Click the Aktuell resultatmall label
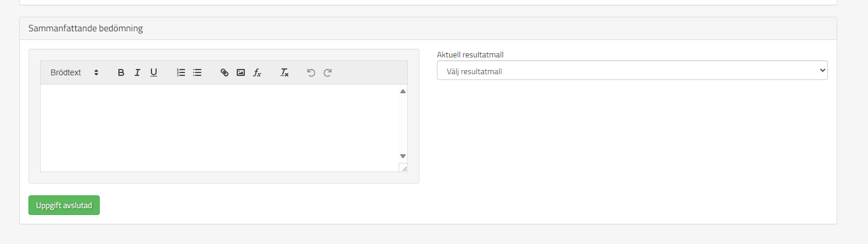Viewport: 868px width, 244px height. click(470, 54)
